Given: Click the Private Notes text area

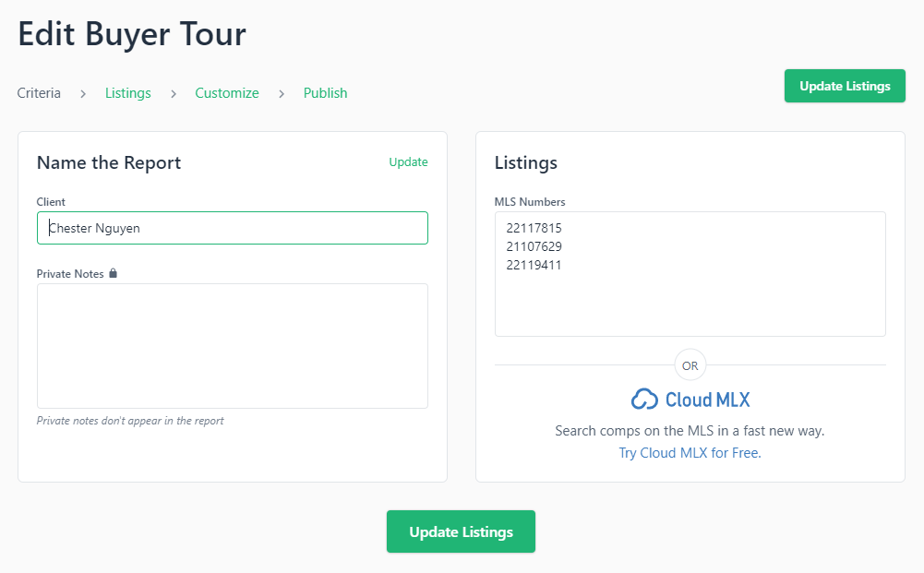Looking at the screenshot, I should [x=232, y=346].
